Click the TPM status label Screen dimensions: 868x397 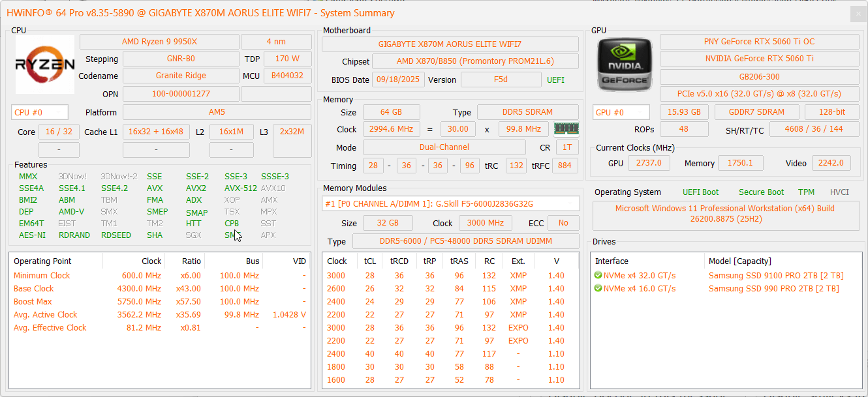coord(806,192)
